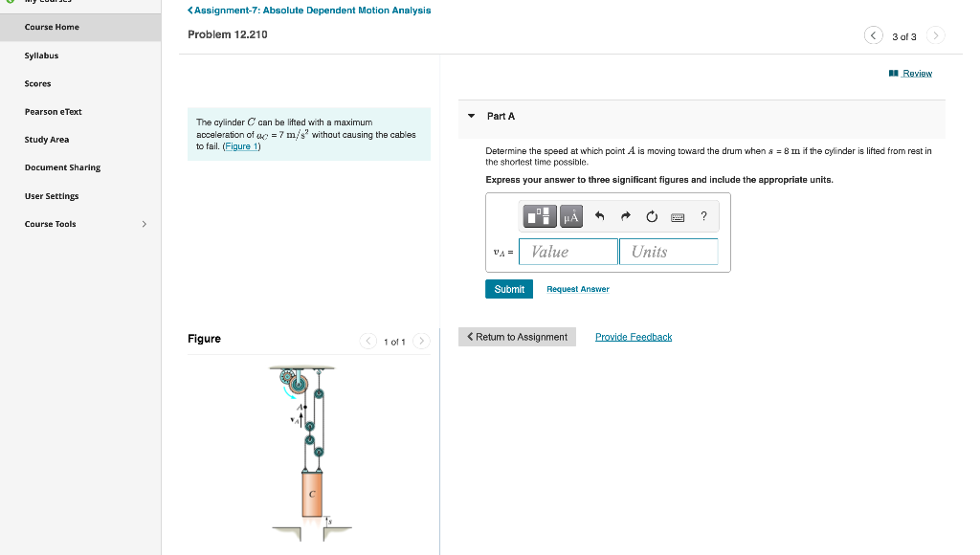Reset the answer field using circular arrow icon
Viewport: 980px width, 555px height.
coord(651,215)
